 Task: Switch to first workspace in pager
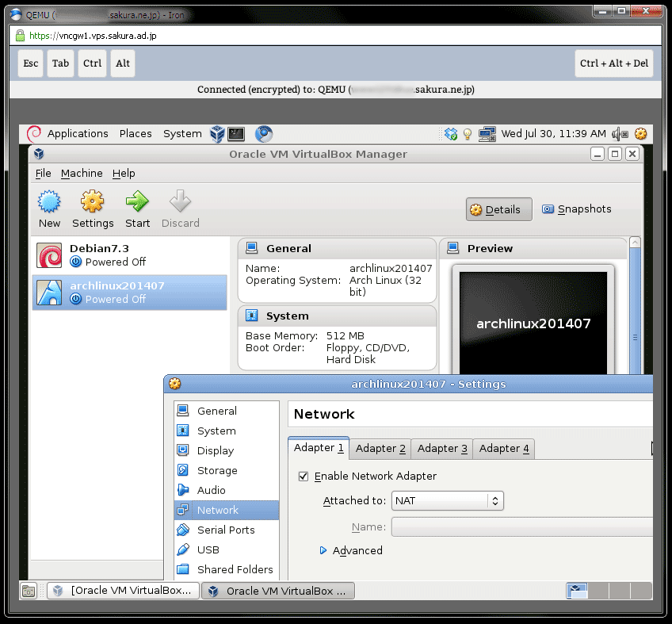point(577,591)
